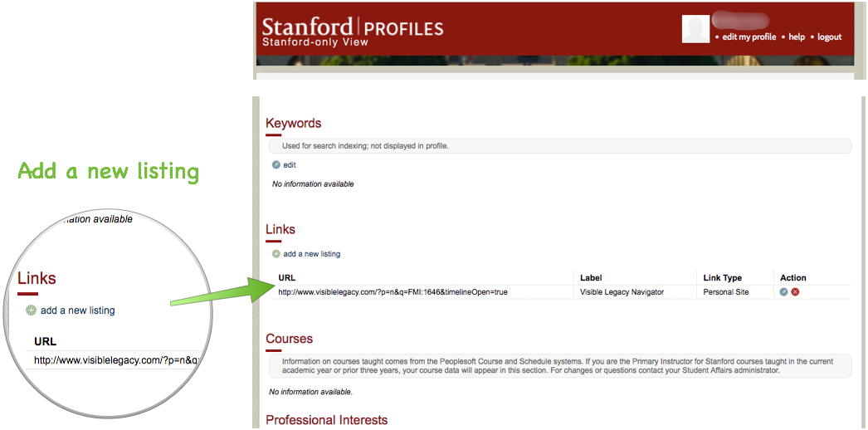The height and width of the screenshot is (430, 868).
Task: Click the green plus icon in magnified circle
Action: pyautogui.click(x=32, y=310)
